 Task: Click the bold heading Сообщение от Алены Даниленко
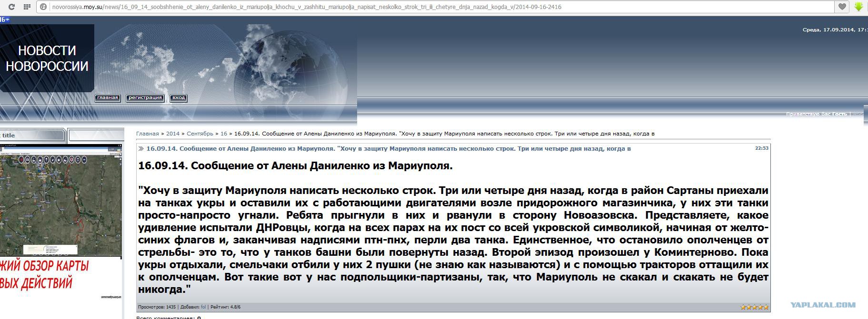pos(295,166)
